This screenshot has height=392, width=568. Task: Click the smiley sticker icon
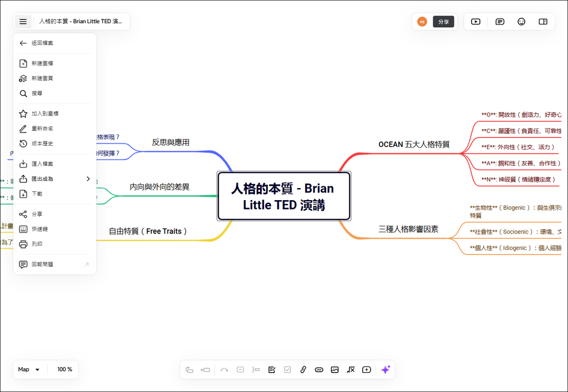click(x=521, y=22)
